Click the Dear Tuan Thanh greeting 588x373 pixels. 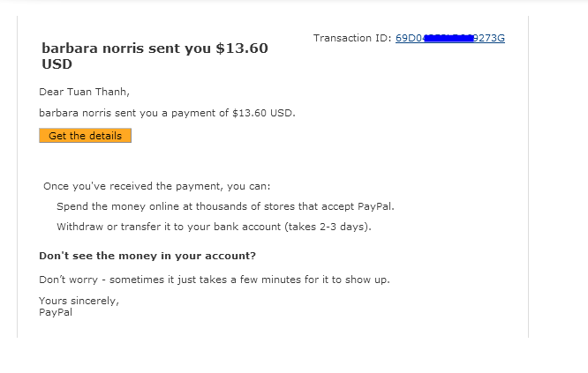pos(85,91)
